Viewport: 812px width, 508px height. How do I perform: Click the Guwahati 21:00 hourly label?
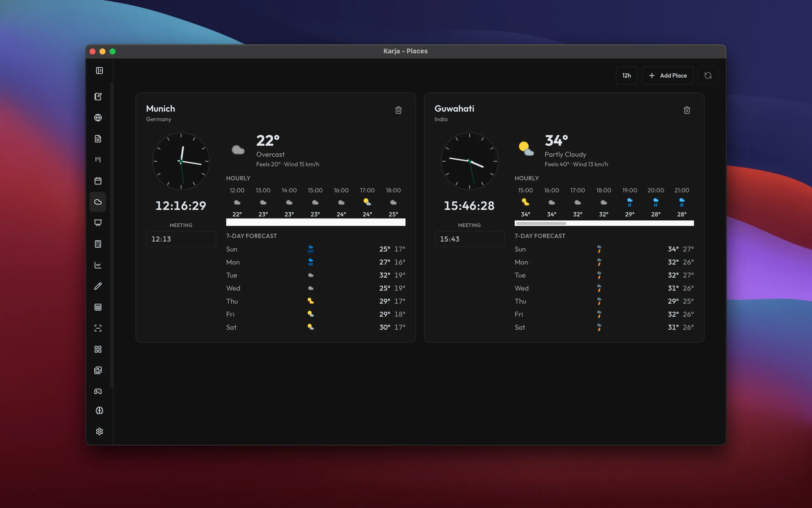[x=681, y=190]
